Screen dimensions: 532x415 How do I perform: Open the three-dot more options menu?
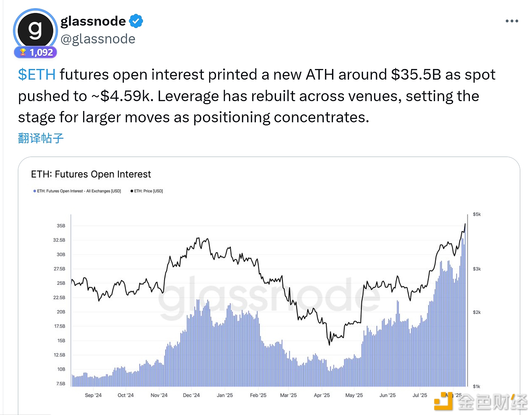tap(512, 21)
